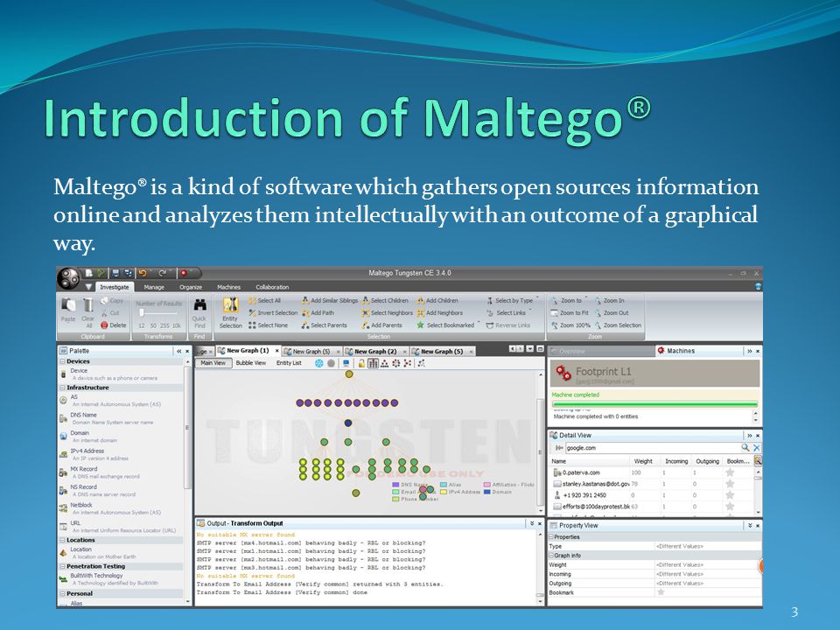840x630 pixels.
Task: Click the lock icon in graph toolbar
Action: tap(361, 363)
